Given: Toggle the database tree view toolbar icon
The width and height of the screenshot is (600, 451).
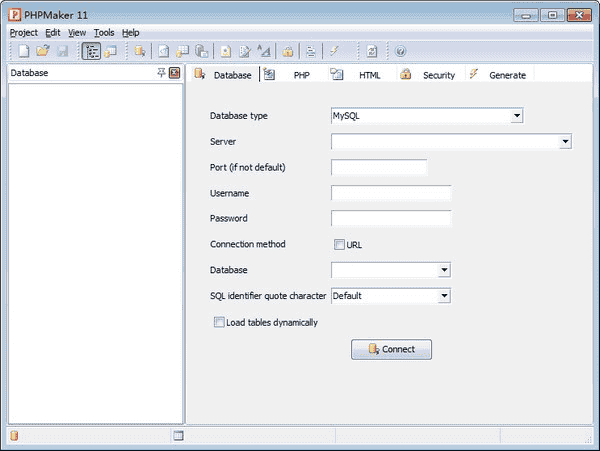Looking at the screenshot, I should coord(91,51).
